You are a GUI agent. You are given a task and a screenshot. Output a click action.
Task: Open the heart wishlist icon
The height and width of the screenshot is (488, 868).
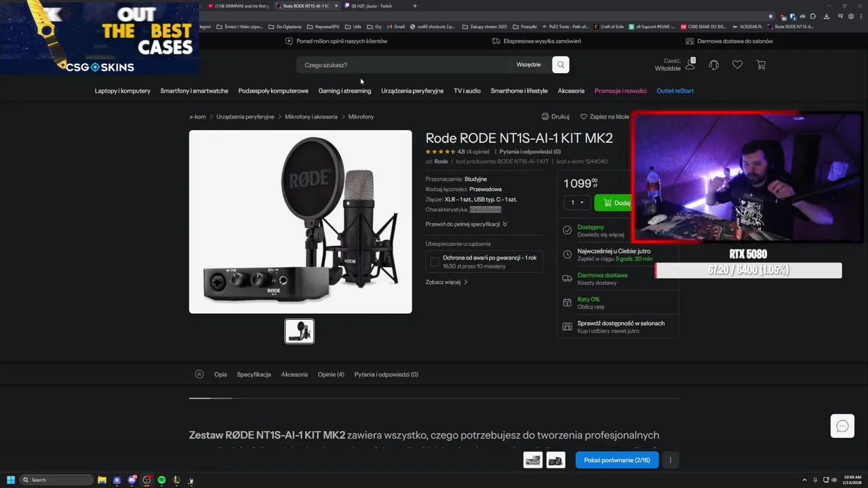737,65
